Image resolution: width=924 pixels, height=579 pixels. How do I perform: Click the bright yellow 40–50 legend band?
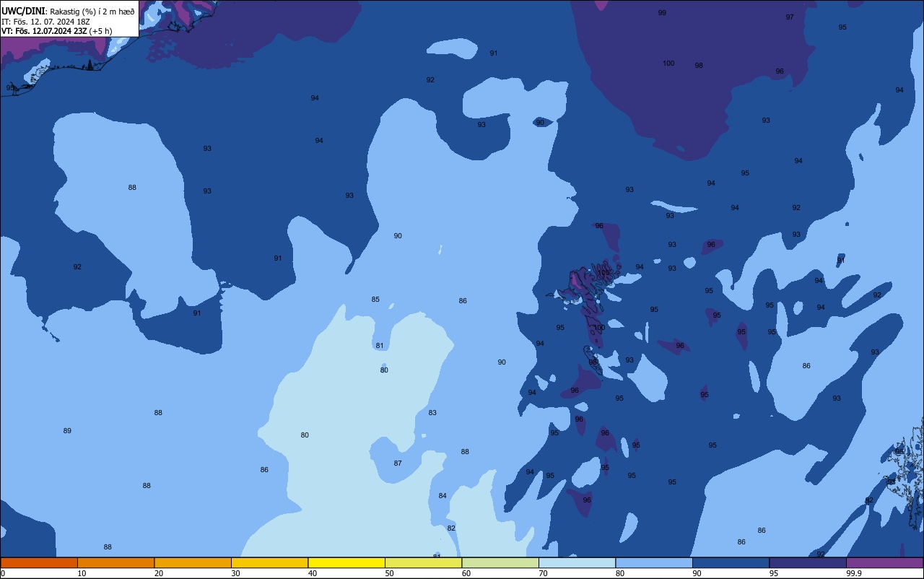346,562
